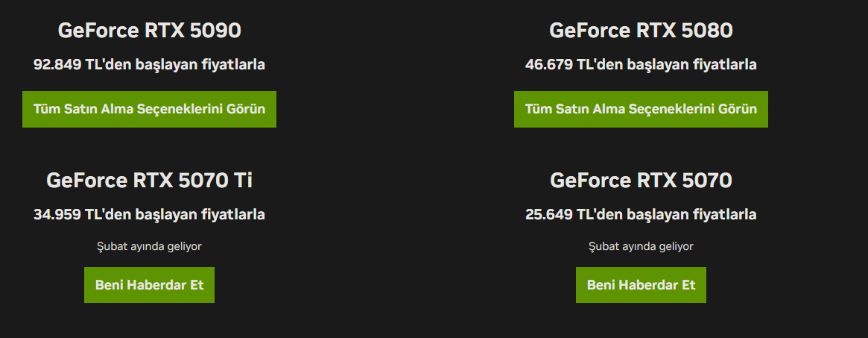Click the 'Ti' suffix in the 5070 Ti heading

(243, 181)
